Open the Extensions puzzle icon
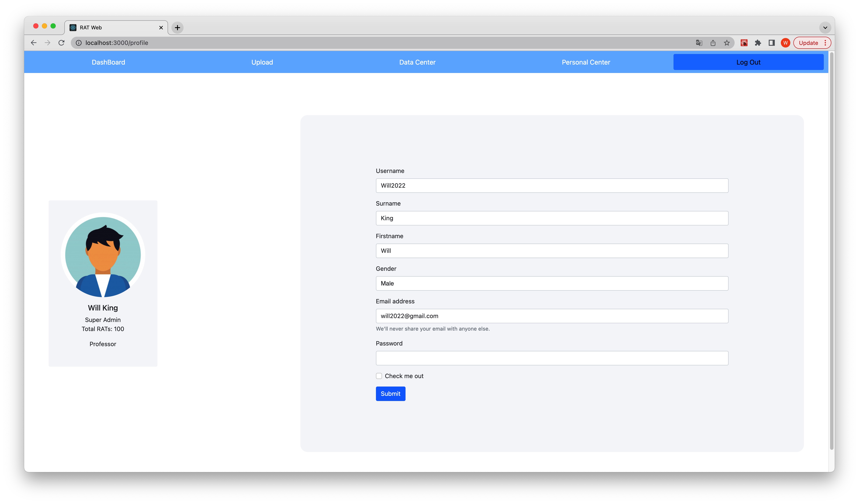Image resolution: width=859 pixels, height=504 pixels. point(758,43)
